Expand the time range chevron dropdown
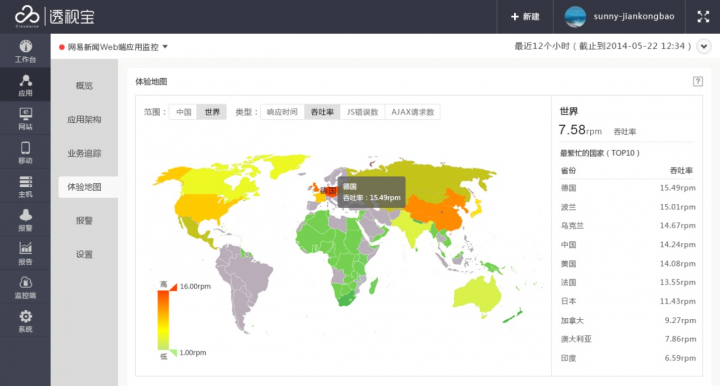 [703, 46]
